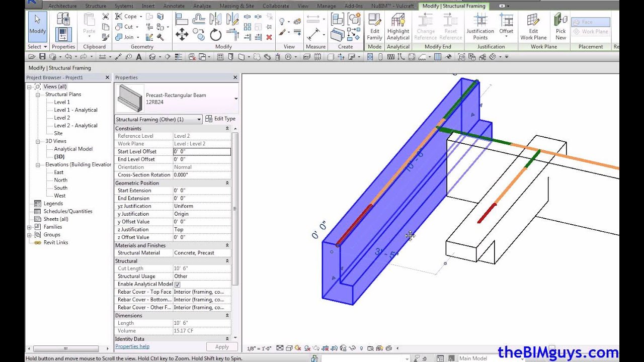Image resolution: width=644 pixels, height=362 pixels.
Task: Click the Start Level Offset value field
Action: [202, 151]
